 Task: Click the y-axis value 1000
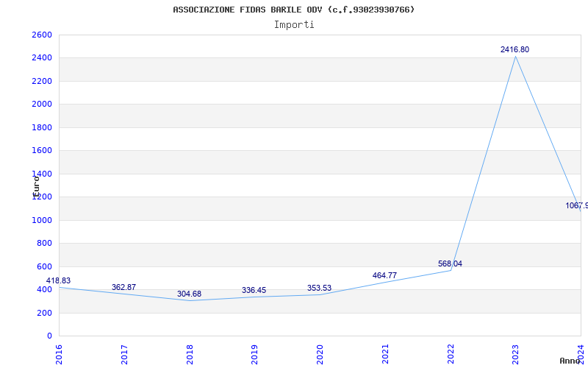point(42,220)
